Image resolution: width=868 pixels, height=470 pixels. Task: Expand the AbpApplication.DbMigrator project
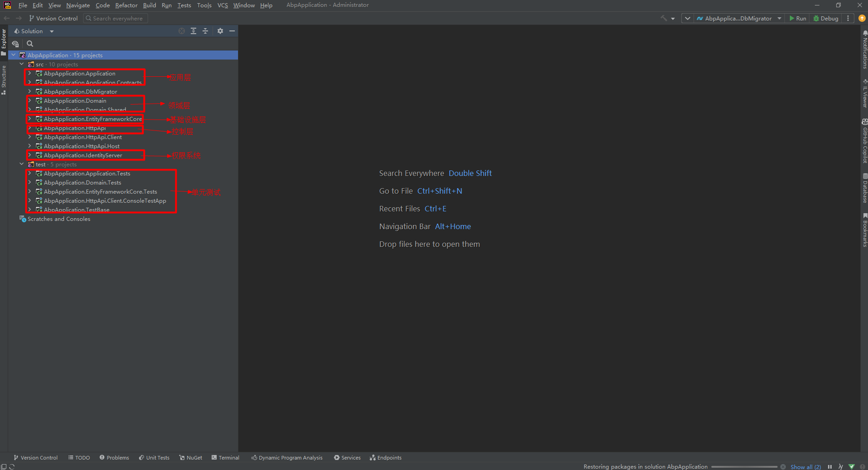point(30,91)
